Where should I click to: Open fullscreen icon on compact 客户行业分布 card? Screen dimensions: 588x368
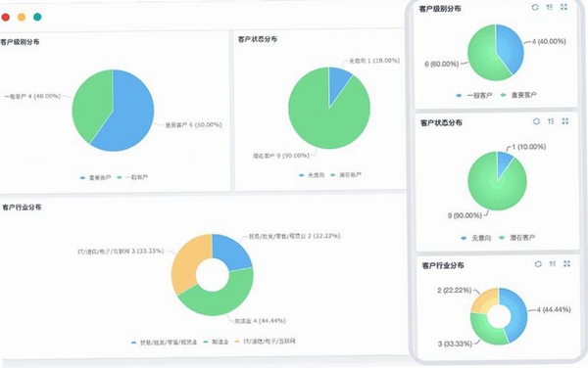coord(566,264)
